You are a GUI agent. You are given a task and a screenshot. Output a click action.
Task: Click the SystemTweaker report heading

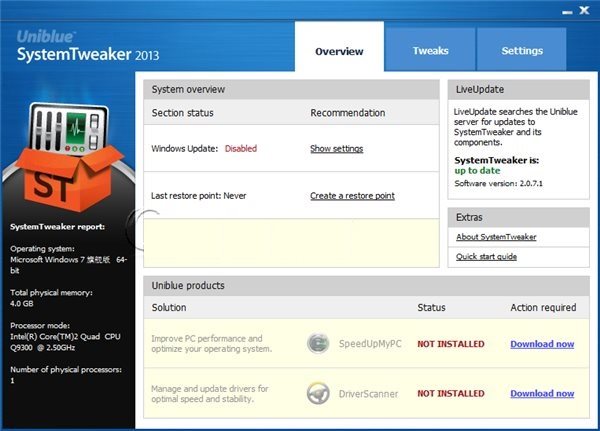click(57, 227)
